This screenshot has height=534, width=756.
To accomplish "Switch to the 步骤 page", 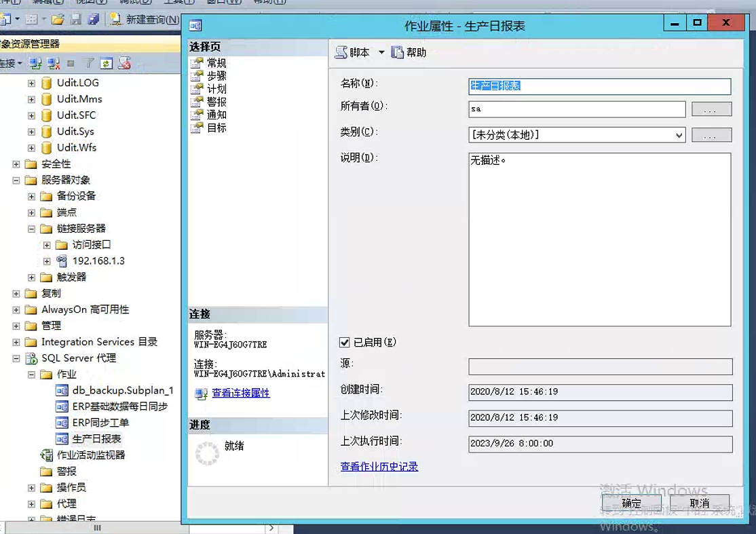I will click(216, 76).
